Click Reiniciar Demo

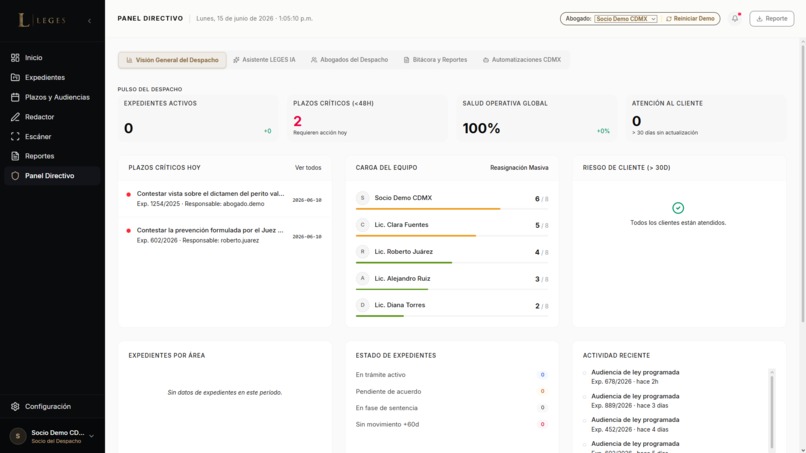(x=690, y=19)
